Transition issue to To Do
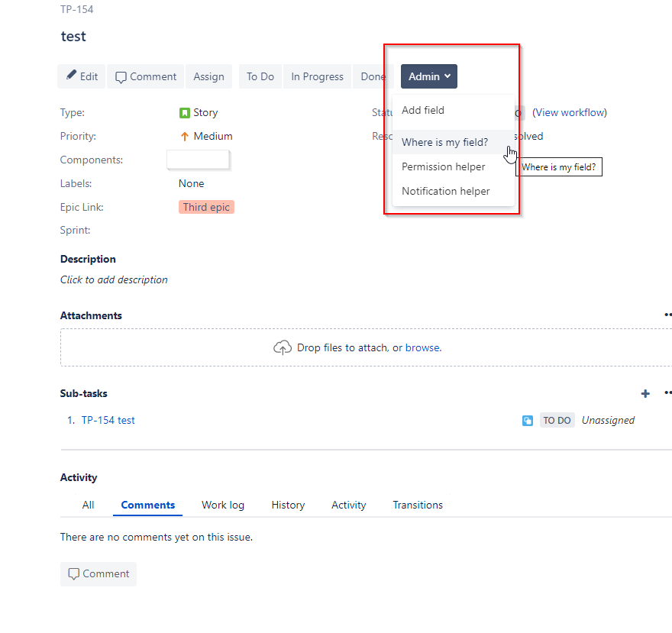Viewport: 672px width, 633px height. 260,76
